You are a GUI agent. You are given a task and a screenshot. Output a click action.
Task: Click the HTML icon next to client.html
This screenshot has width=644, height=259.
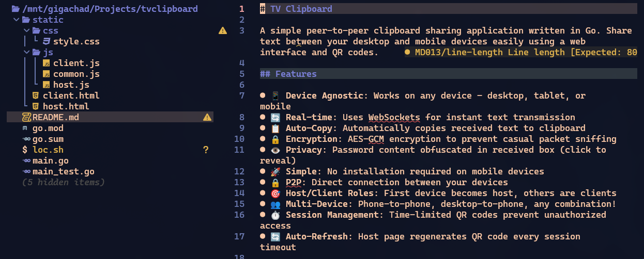(x=36, y=95)
